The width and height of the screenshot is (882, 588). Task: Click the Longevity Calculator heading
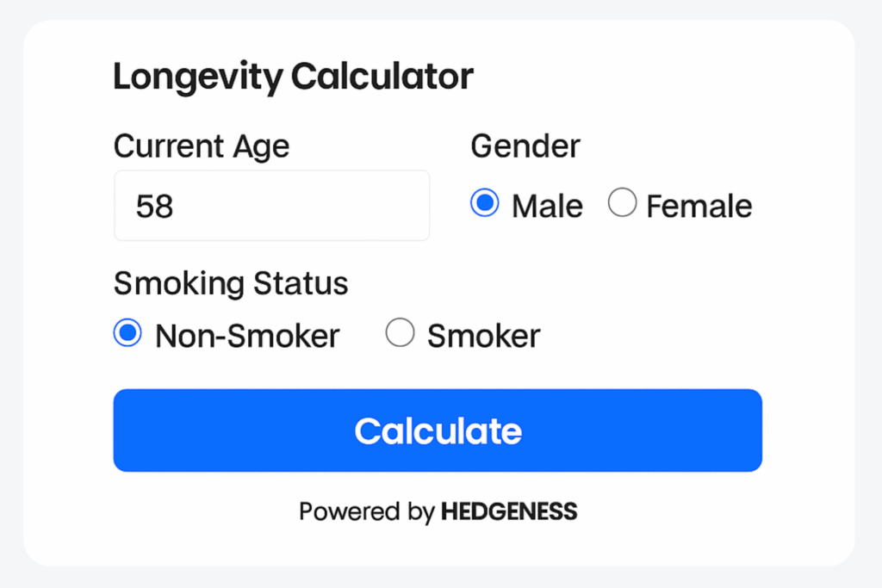(x=294, y=77)
